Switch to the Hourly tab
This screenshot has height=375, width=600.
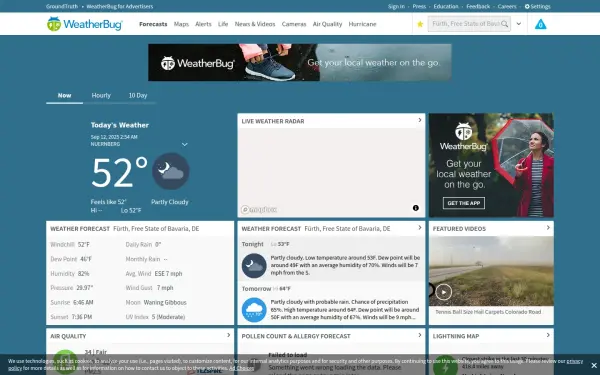click(x=101, y=96)
